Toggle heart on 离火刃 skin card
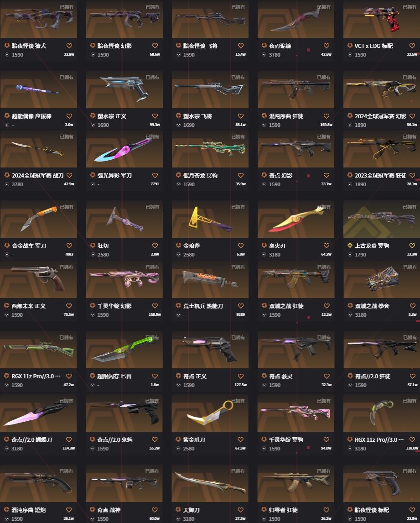This screenshot has height=523, width=420. pos(327,246)
